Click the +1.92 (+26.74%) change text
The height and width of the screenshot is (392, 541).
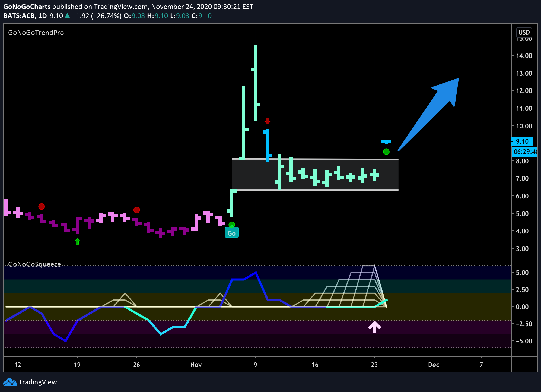point(97,16)
